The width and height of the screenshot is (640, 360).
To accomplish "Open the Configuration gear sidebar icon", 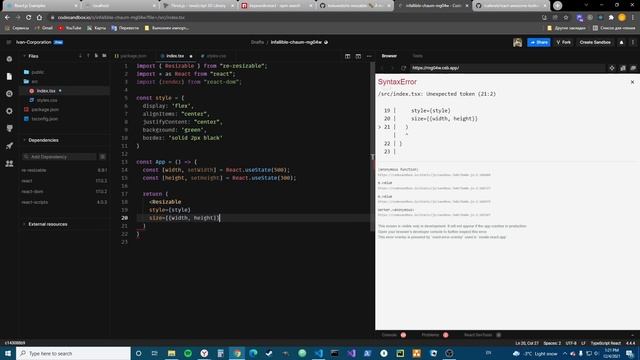I will [x=9, y=111].
